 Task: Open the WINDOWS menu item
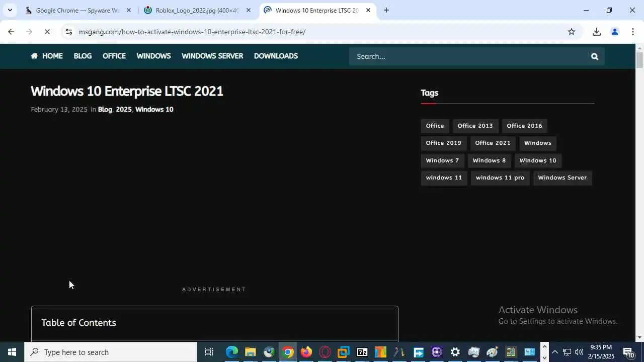pyautogui.click(x=153, y=56)
